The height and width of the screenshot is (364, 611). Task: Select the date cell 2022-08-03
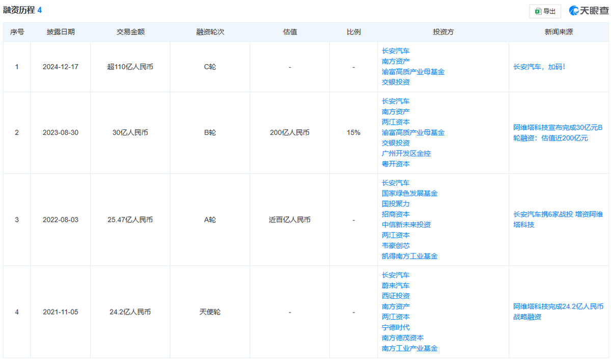61,220
